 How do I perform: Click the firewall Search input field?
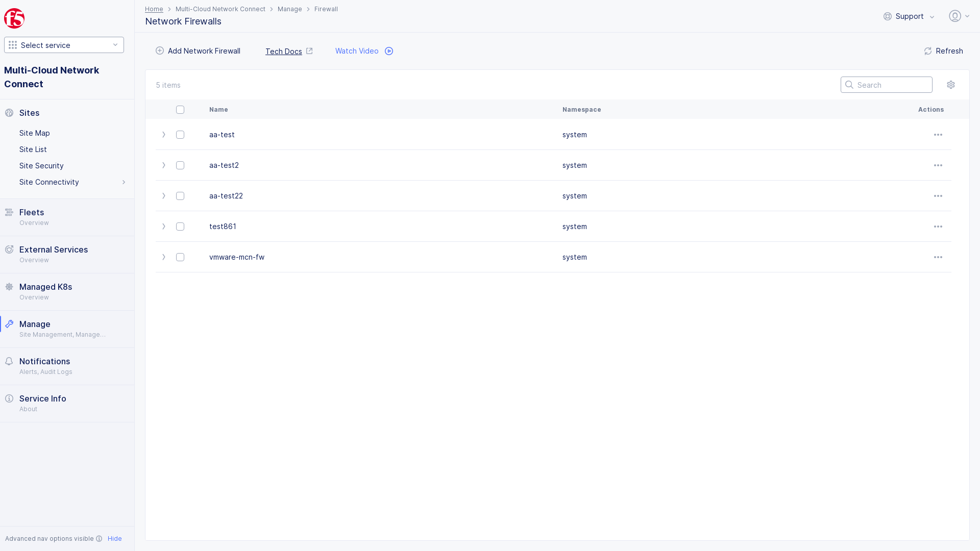(x=892, y=85)
